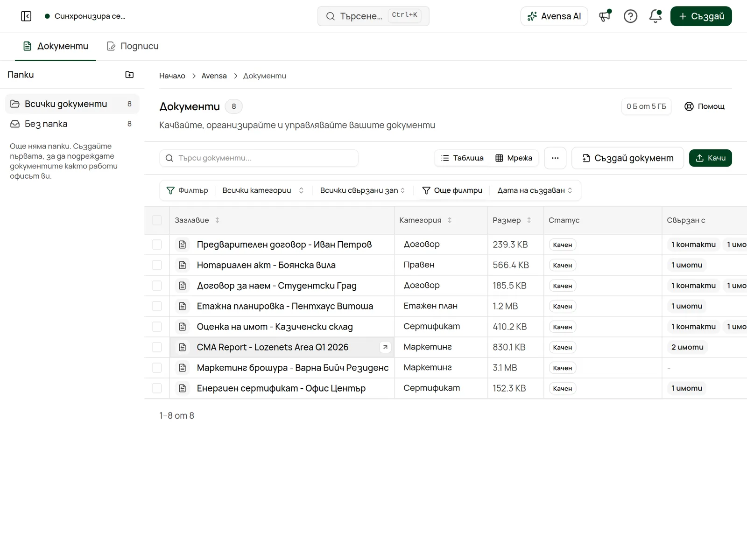The image size is (747, 560).
Task: Switch view to Мрежа grid
Action: pos(514,158)
